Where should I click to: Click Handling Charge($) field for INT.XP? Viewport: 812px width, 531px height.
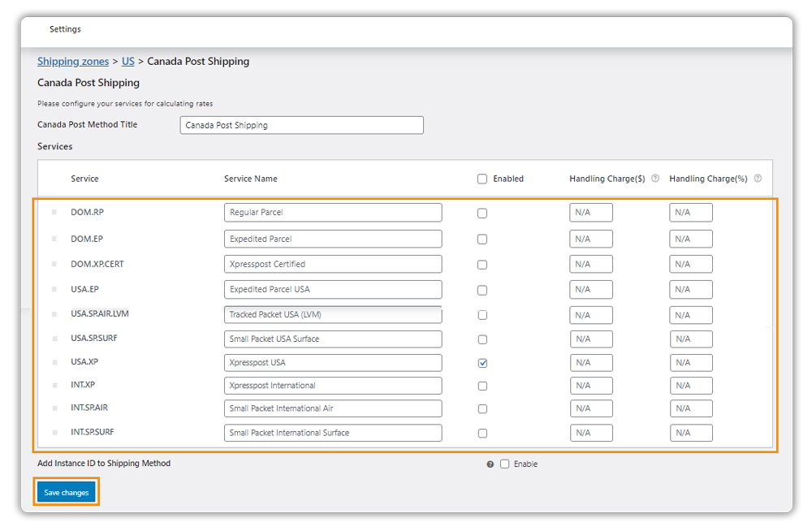point(591,386)
